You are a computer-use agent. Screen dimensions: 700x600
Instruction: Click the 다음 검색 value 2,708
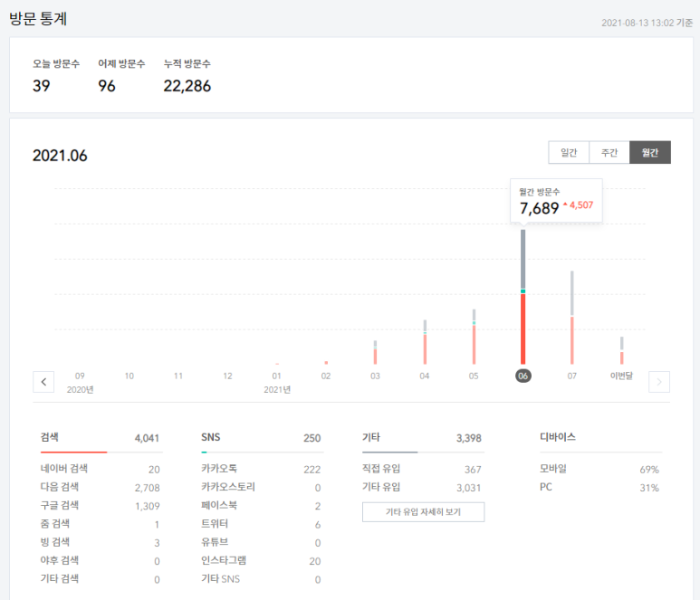(x=148, y=488)
